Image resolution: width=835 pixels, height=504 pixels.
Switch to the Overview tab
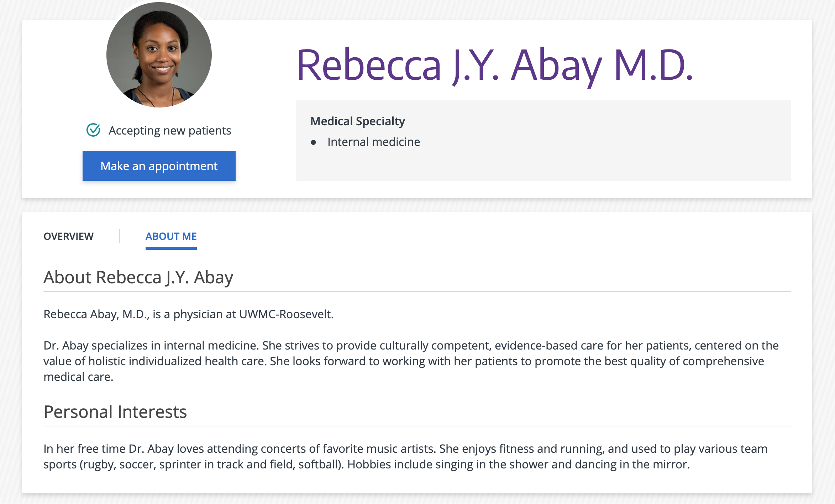coord(68,236)
